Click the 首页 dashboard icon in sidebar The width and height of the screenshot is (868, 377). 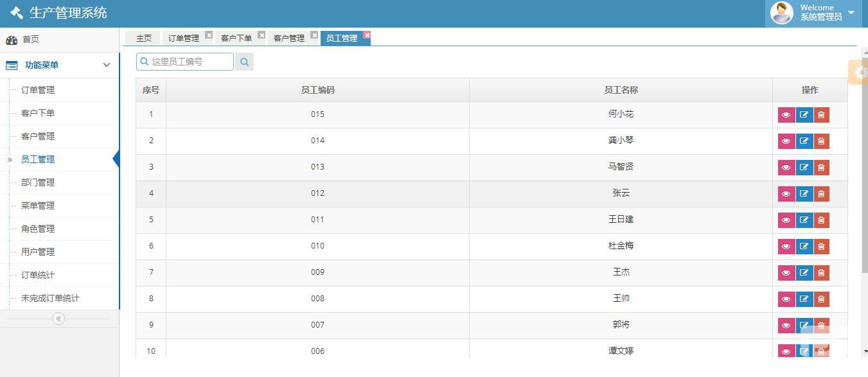12,40
